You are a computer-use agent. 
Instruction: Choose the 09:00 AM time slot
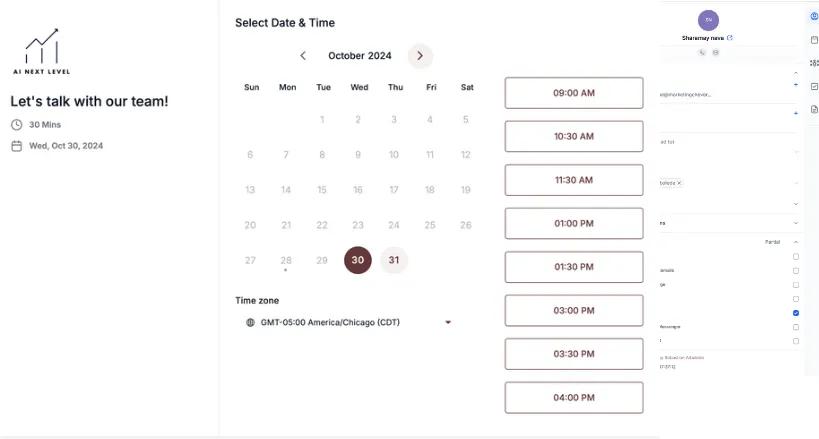(574, 93)
